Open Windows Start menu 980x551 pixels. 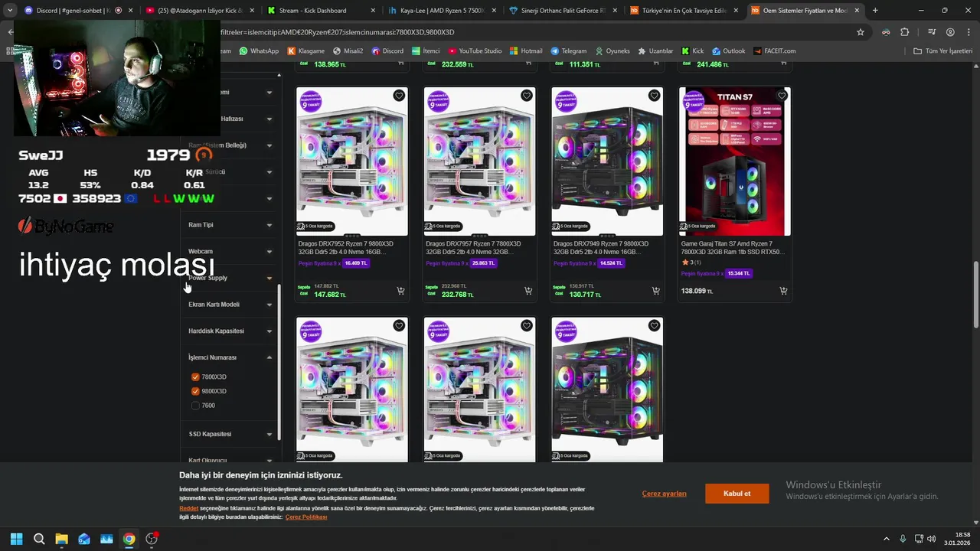(16, 539)
